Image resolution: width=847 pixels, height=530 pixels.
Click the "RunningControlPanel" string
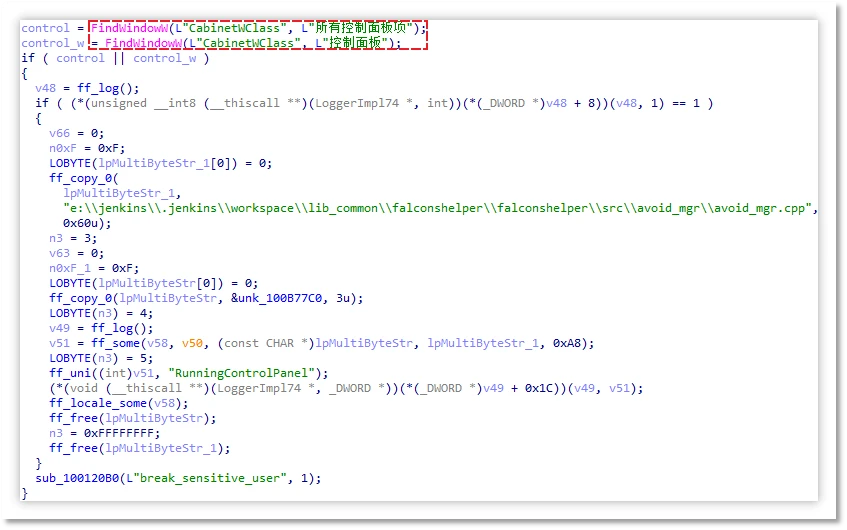241,373
